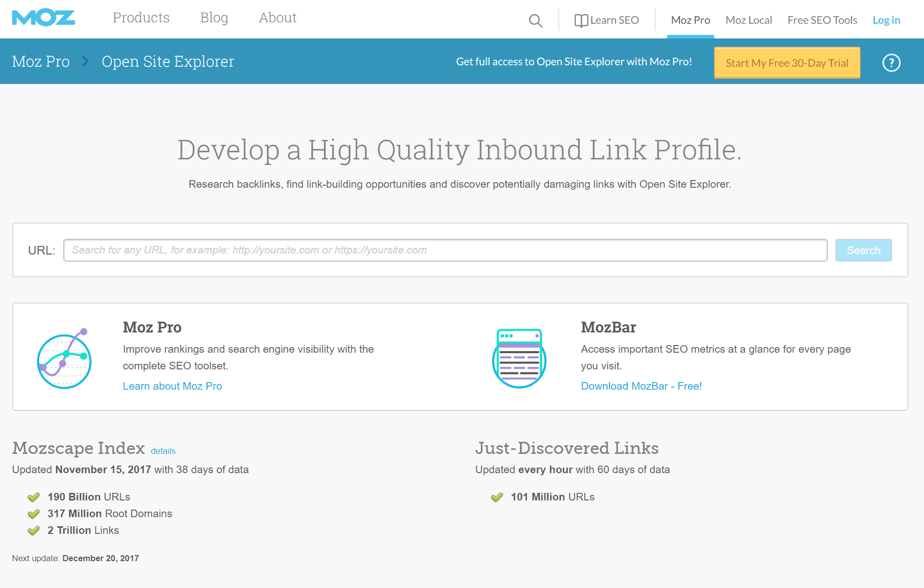Open Mozscape Index details link
This screenshot has height=588, width=924.
163,451
